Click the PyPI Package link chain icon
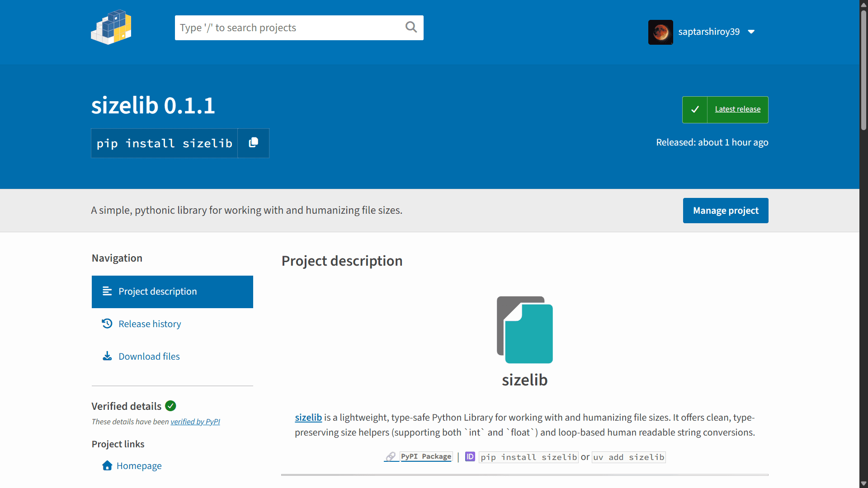868x488 pixels. click(x=391, y=456)
